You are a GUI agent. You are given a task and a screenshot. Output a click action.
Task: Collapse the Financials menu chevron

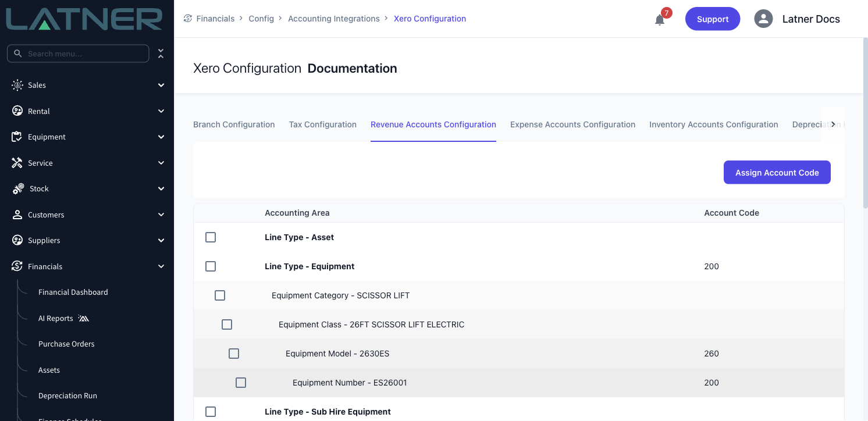[x=161, y=266]
